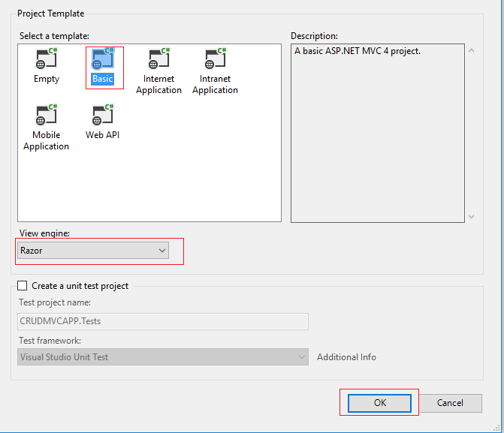Choose the Mobile Application template icon
504x433 pixels.
(47, 116)
